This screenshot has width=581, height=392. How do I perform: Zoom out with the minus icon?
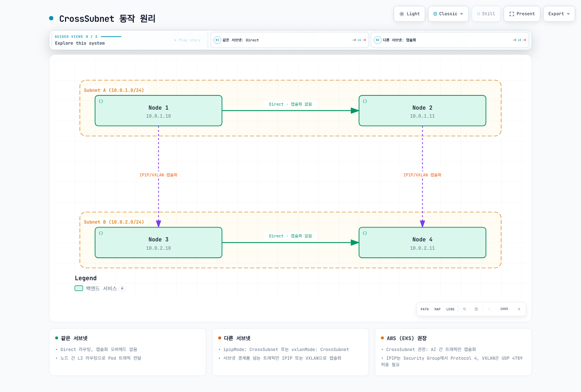(x=489, y=309)
